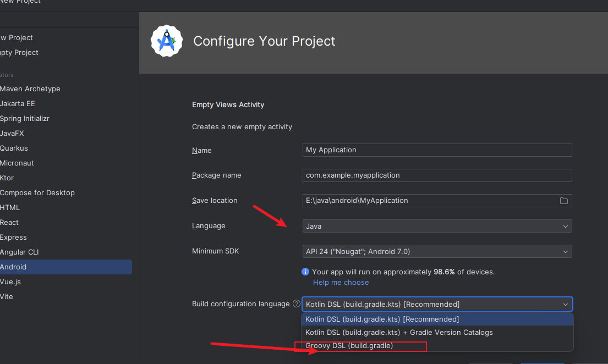Open the Help me choose link
The height and width of the screenshot is (364, 608).
341,283
